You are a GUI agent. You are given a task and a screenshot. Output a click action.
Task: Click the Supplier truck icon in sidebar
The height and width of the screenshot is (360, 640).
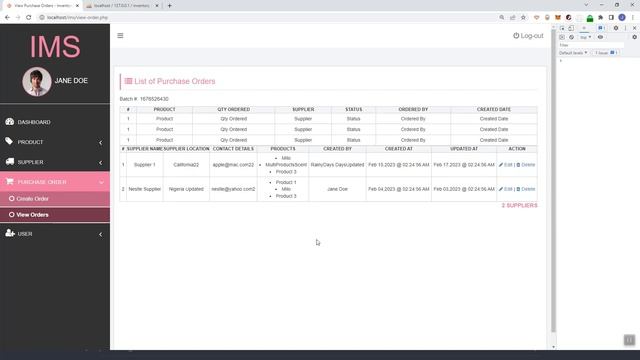(x=10, y=162)
